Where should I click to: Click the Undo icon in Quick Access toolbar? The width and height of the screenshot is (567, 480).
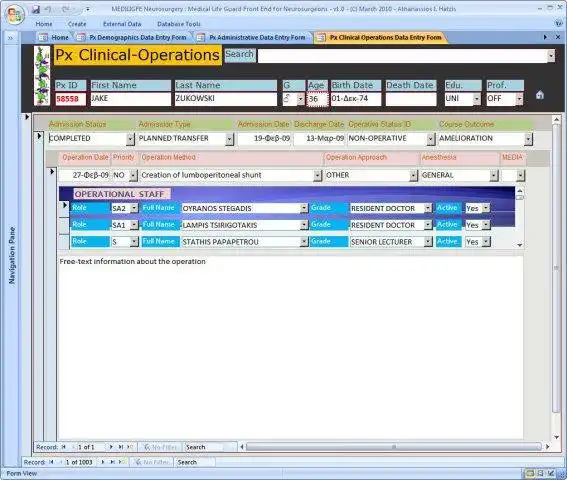48,9
